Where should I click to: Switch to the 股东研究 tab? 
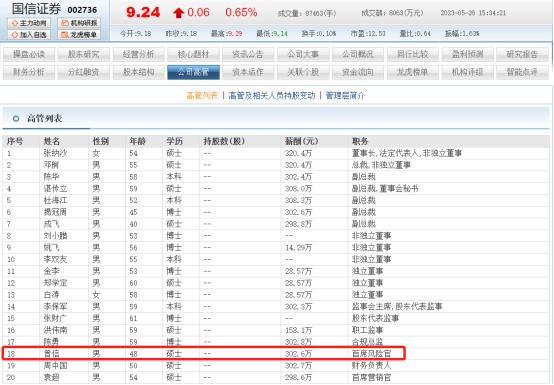coord(84,54)
